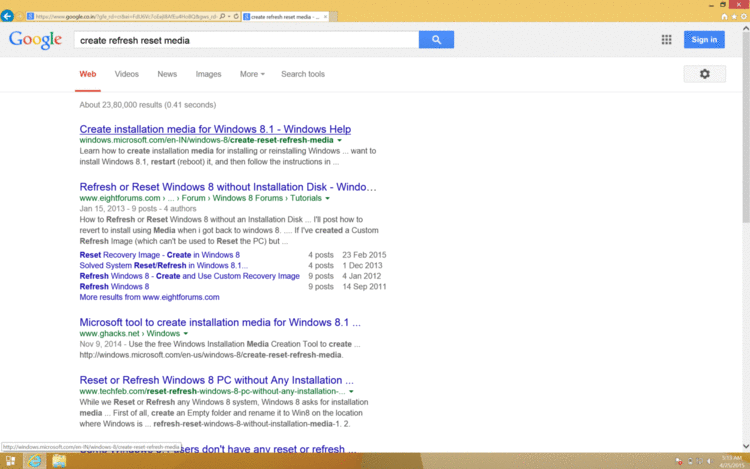Viewport: 750px width, 469px height.
Task: Open 'Reset Recovery Image - Create in Windows 8'
Action: [x=160, y=255]
